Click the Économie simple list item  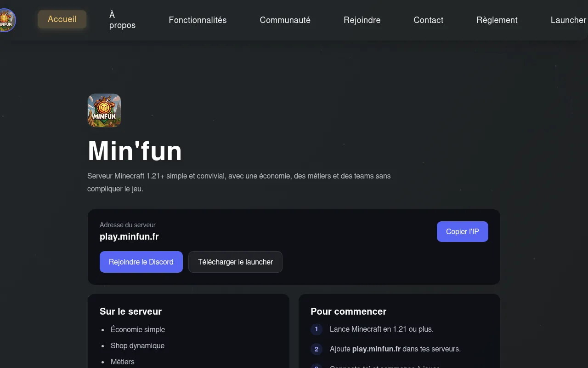138,329
